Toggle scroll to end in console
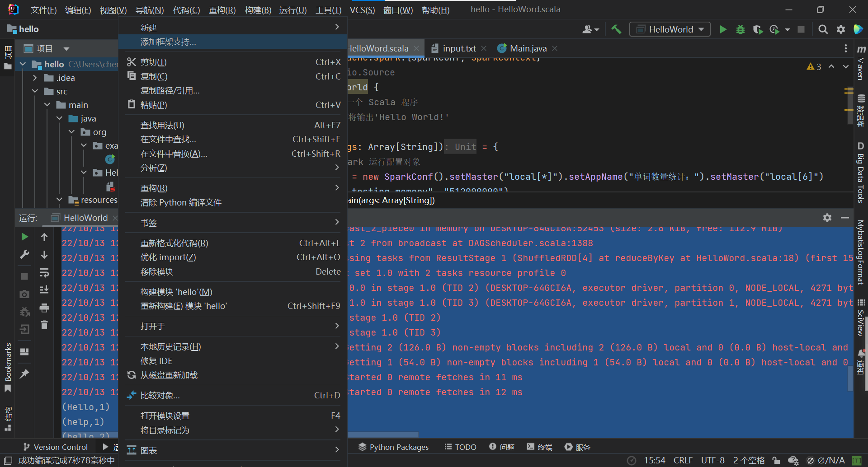The width and height of the screenshot is (868, 467). click(x=44, y=290)
